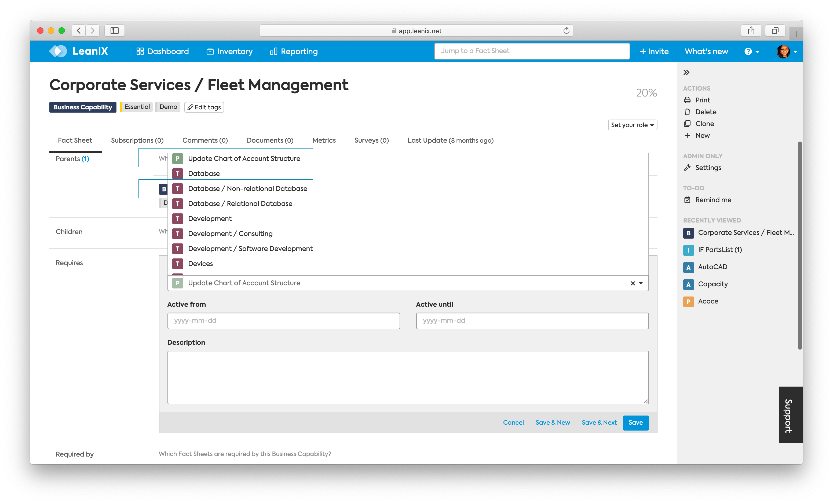Click the Safari share icon
Screen dimensions: 833x504
pos(751,31)
